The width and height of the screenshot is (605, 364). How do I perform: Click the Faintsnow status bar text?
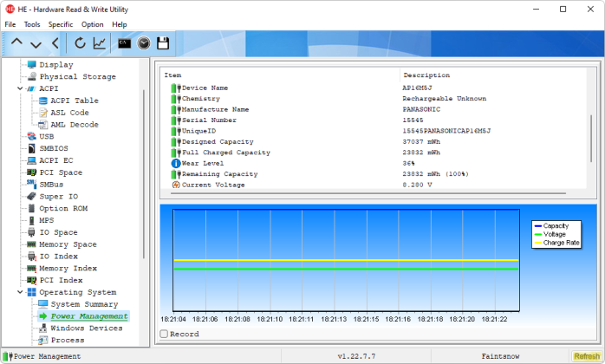tap(500, 356)
